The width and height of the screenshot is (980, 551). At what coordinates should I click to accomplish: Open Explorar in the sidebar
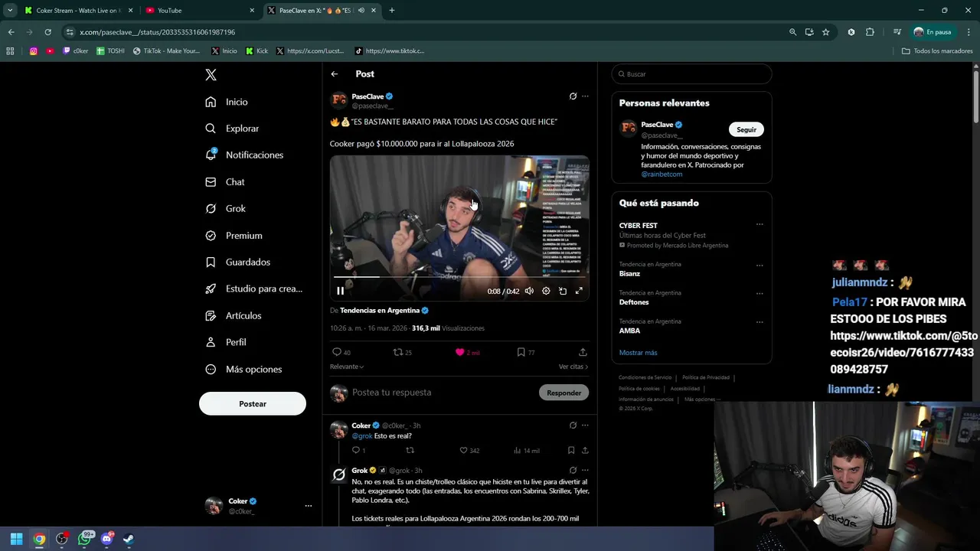(232, 129)
